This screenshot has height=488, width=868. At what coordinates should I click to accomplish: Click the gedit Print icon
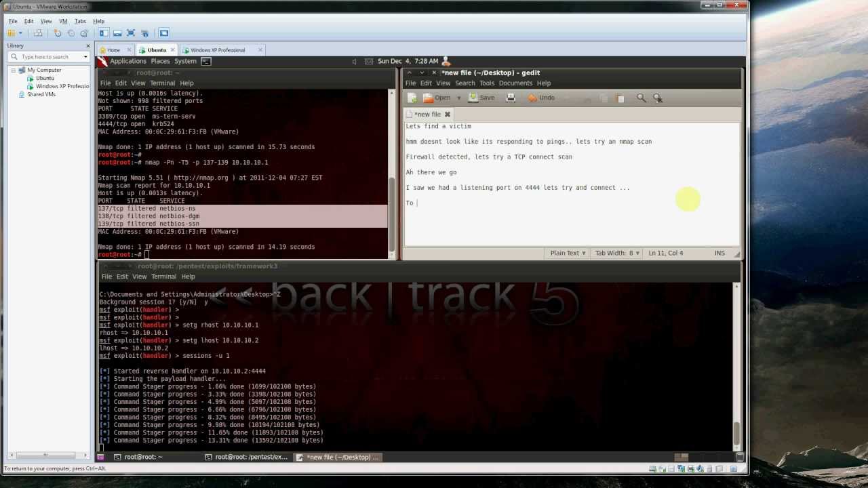pos(511,98)
